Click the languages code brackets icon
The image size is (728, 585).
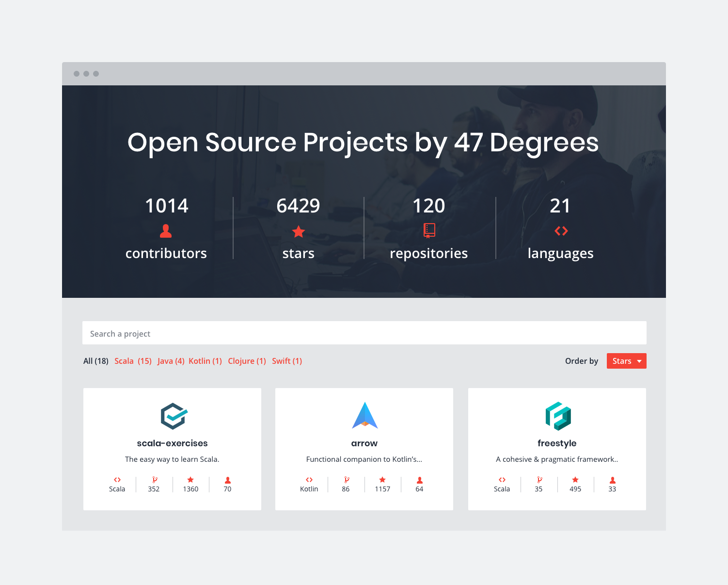point(561,231)
